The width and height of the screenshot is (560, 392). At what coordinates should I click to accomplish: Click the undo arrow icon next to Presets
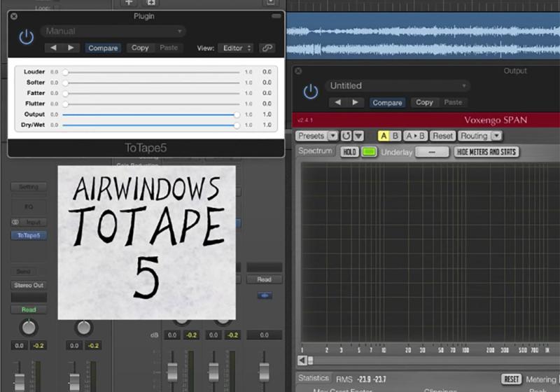point(346,136)
